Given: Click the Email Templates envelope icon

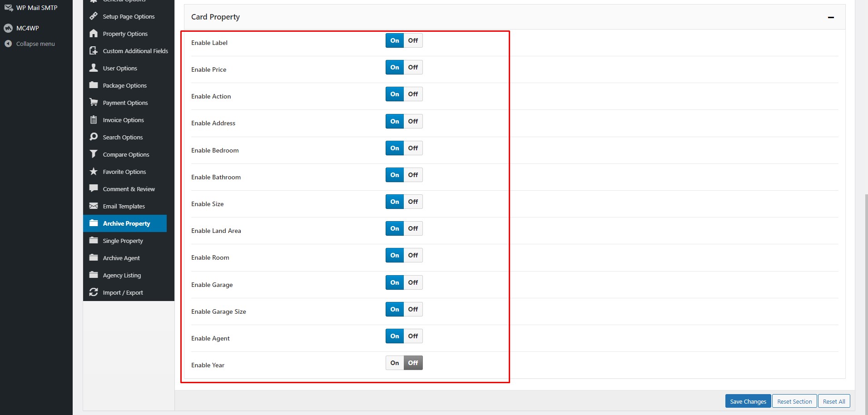Looking at the screenshot, I should 94,206.
